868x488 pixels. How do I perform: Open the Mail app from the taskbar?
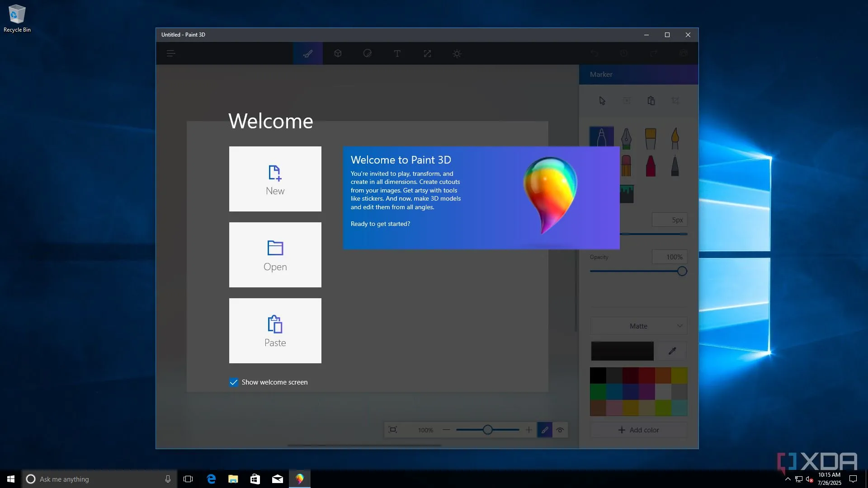(278, 479)
